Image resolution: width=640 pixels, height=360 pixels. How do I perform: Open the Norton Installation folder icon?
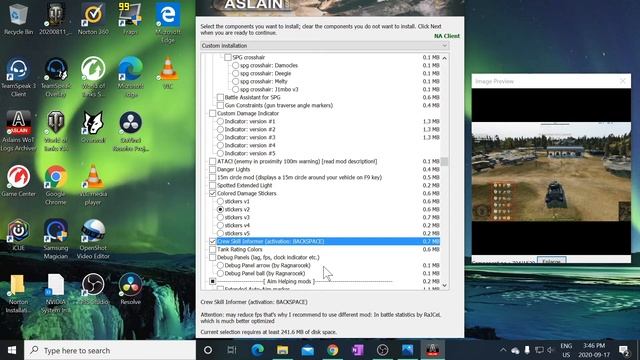coord(18,293)
